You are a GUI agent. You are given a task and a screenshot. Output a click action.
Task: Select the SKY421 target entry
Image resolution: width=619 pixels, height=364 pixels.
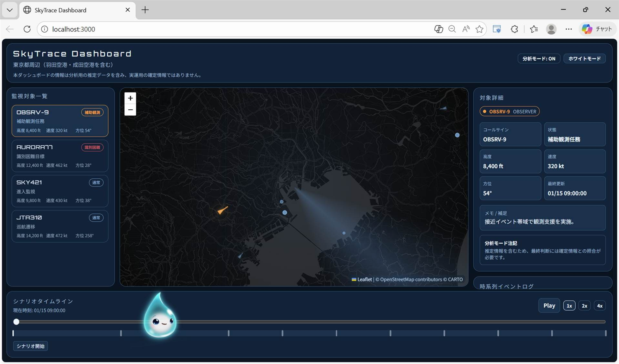click(60, 191)
